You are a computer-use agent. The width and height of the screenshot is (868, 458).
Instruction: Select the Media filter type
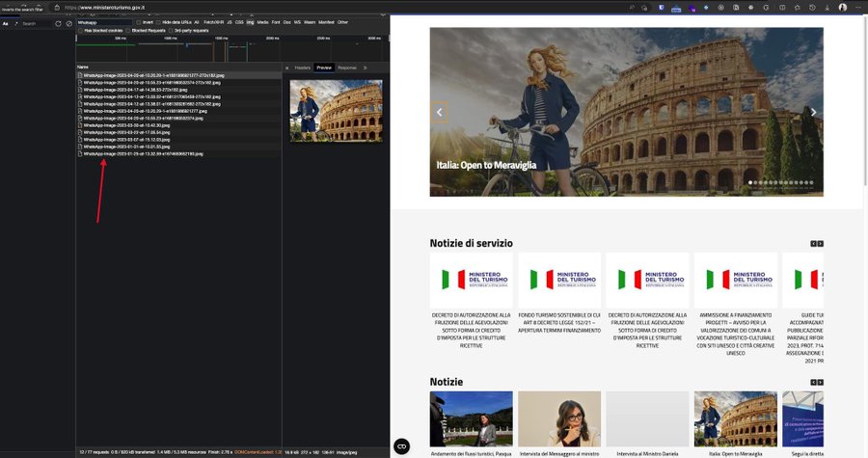tap(263, 21)
